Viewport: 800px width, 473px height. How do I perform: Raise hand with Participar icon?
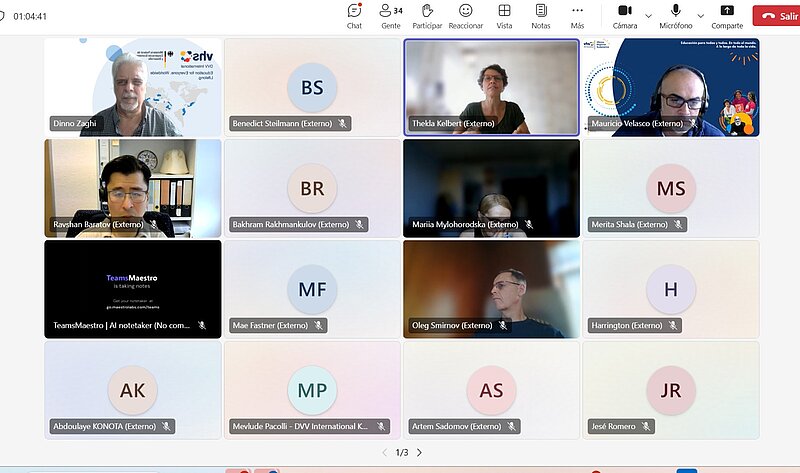pos(427,14)
